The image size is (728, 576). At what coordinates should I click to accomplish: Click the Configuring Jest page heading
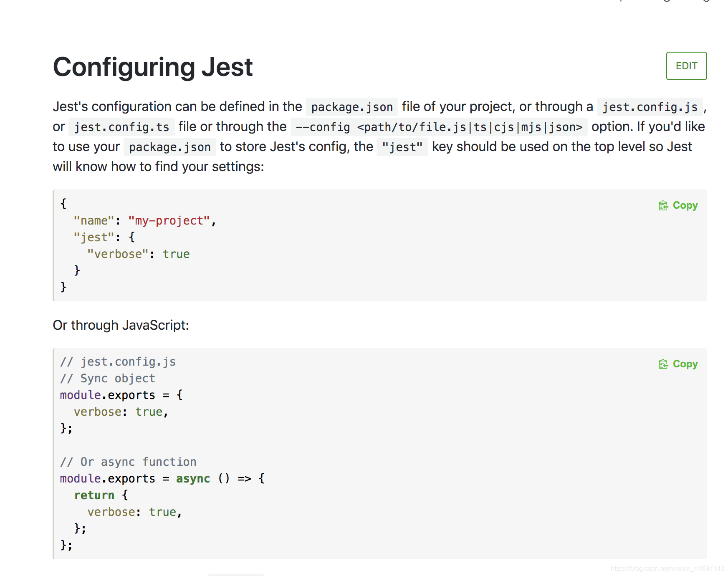152,66
